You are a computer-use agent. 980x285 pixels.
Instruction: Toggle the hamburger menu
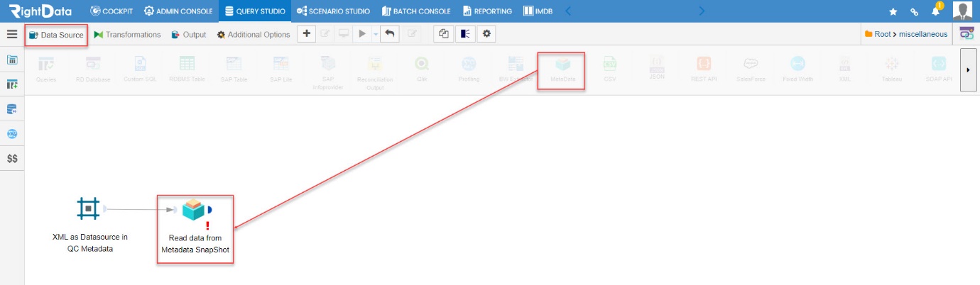[x=12, y=34]
